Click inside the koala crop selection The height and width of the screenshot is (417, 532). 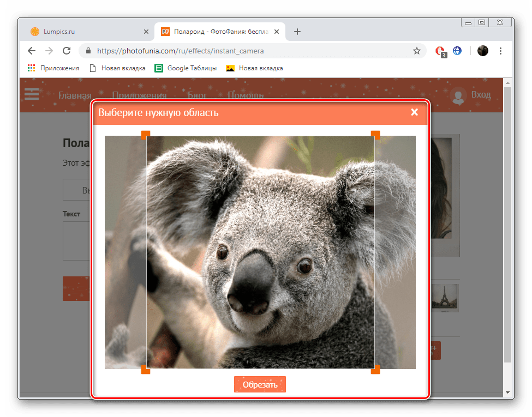coord(260,252)
